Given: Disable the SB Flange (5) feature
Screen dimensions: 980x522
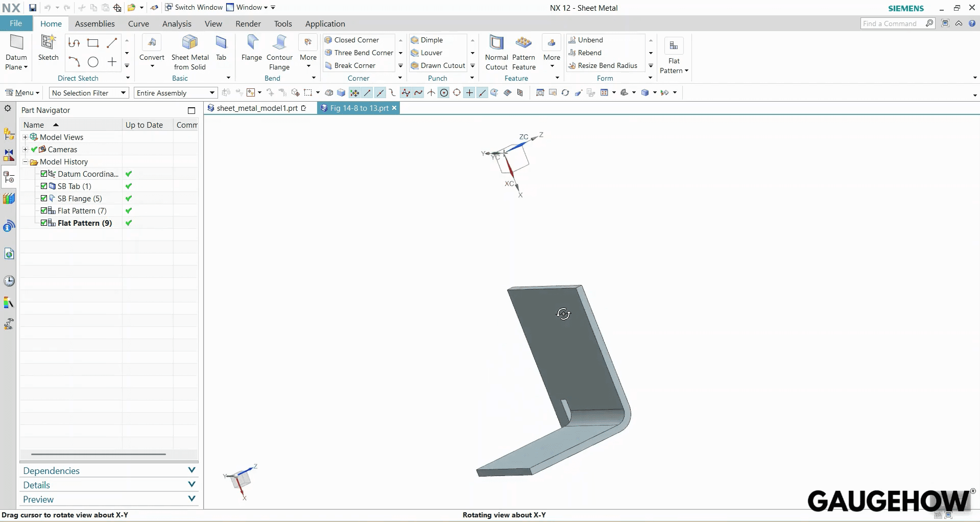Looking at the screenshot, I should pyautogui.click(x=43, y=198).
